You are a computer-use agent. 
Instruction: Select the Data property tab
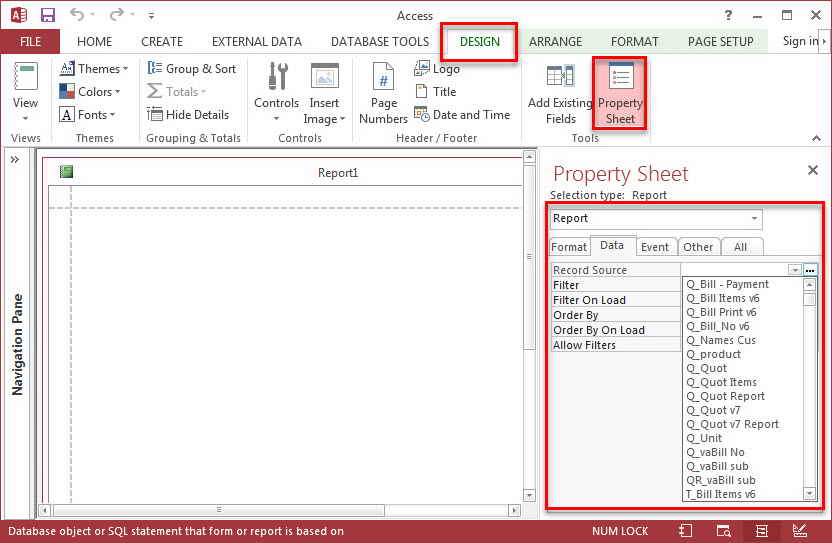click(x=612, y=245)
